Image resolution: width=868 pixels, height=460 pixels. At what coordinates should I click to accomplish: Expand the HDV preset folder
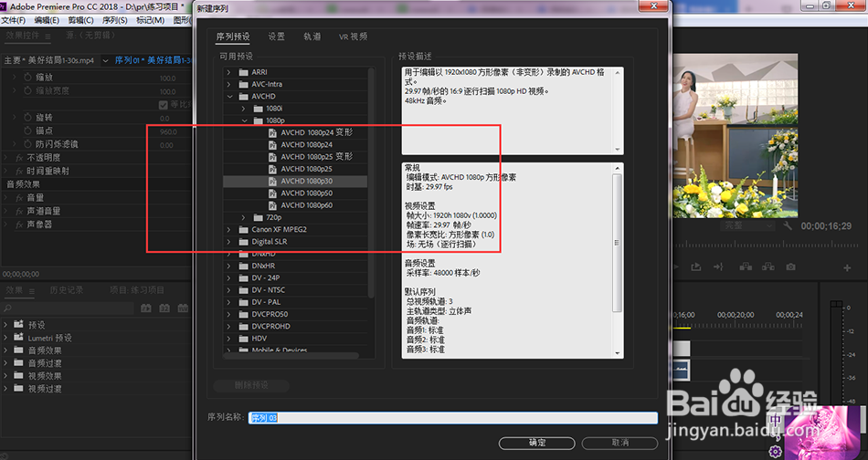click(x=229, y=339)
